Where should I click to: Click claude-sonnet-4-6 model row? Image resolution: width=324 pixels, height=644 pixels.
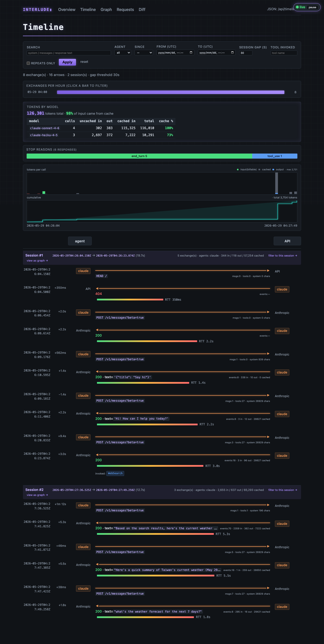[x=101, y=128]
